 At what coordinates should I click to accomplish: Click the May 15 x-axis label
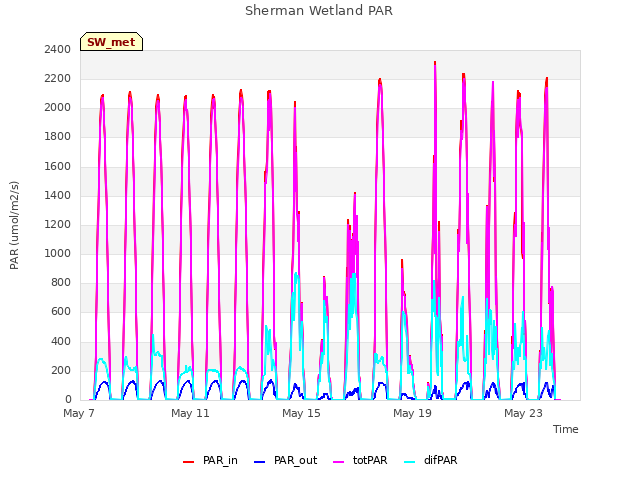click(301, 413)
